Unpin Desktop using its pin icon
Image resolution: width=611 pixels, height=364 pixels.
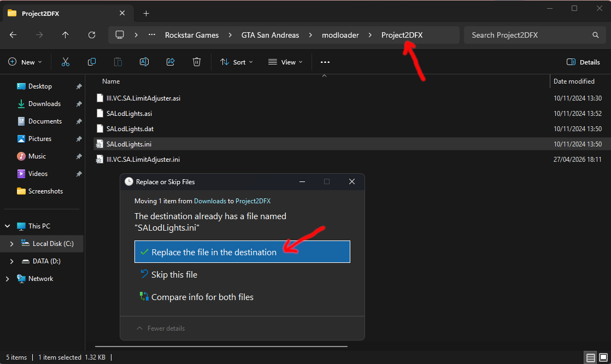tap(79, 86)
